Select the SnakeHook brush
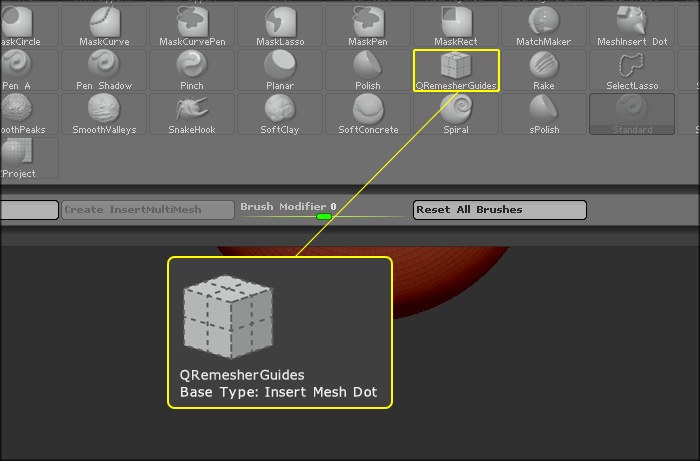 tap(192, 114)
